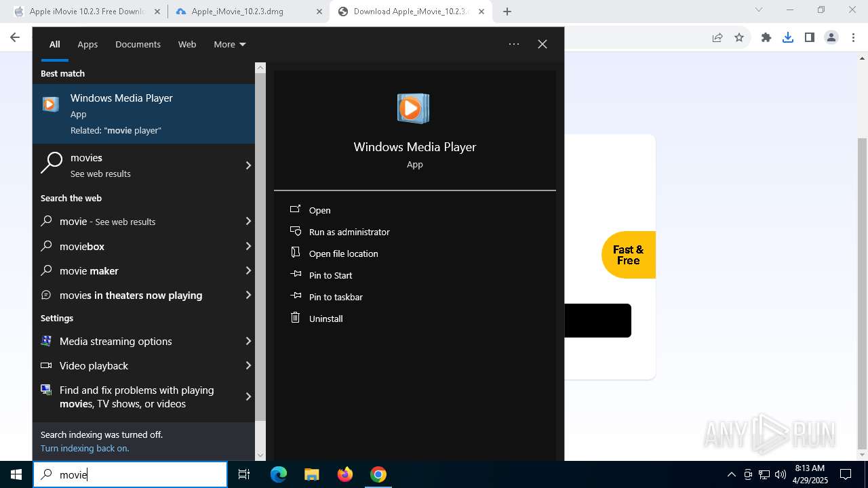This screenshot has height=488, width=868.
Task: Select the Web search filter tab
Action: pos(187,44)
